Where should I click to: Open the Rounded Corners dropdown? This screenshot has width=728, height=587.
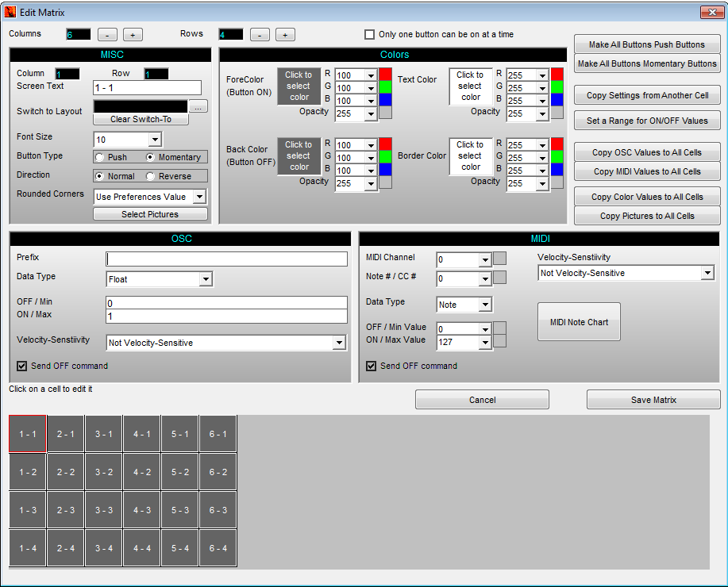(199, 197)
